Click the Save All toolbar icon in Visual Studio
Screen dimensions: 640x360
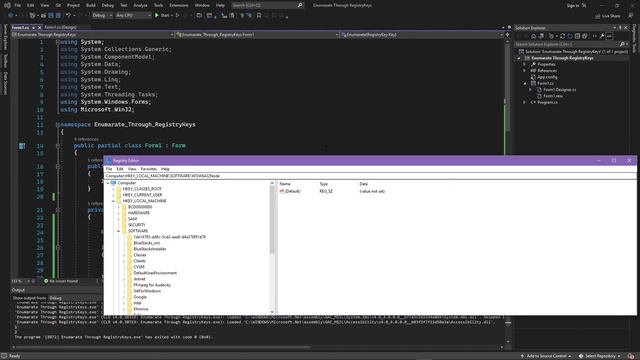[x=58, y=16]
